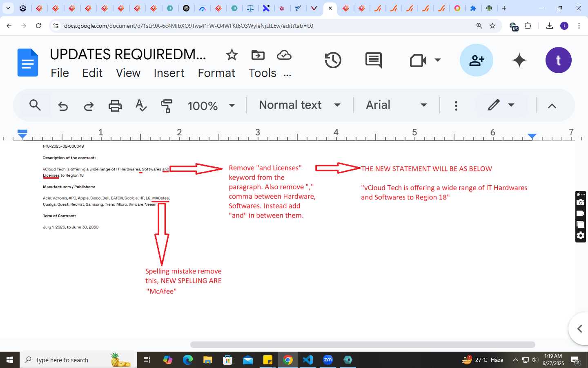Open the Google Docs home icon
Image resolution: width=588 pixels, height=368 pixels.
(28, 63)
